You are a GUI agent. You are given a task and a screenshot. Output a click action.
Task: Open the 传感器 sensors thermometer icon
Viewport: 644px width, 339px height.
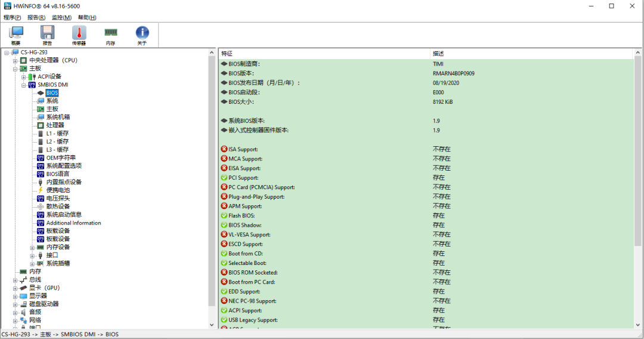[79, 35]
